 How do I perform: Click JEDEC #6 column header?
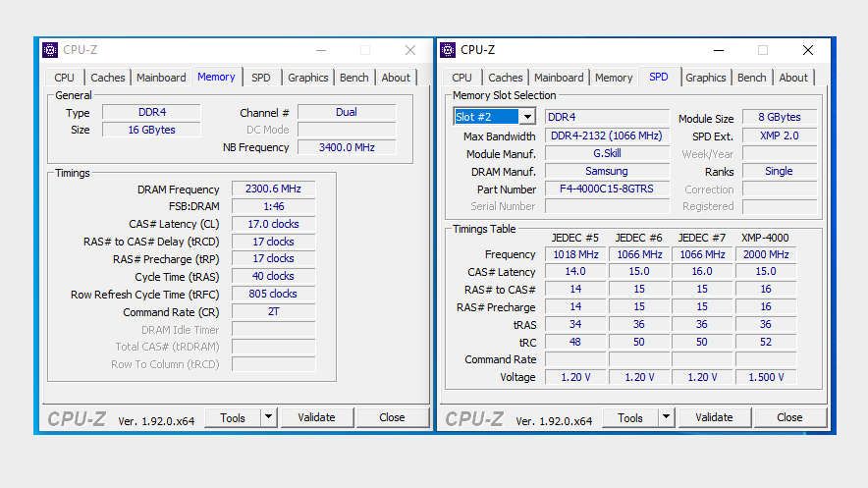click(x=639, y=238)
